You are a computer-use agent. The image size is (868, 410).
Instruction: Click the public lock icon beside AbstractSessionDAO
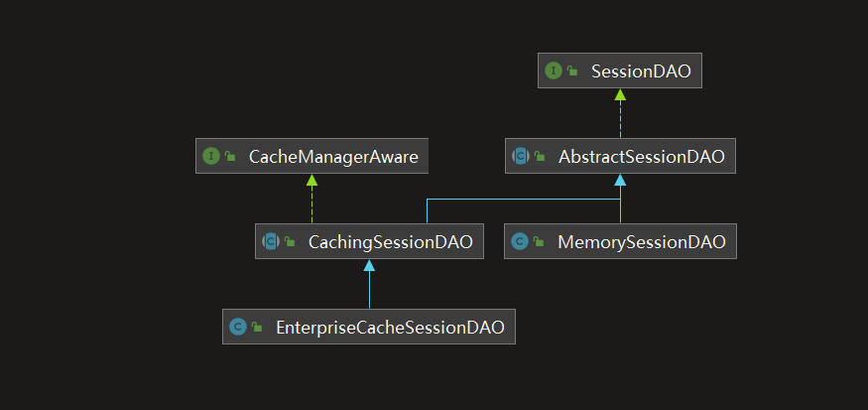[540, 156]
